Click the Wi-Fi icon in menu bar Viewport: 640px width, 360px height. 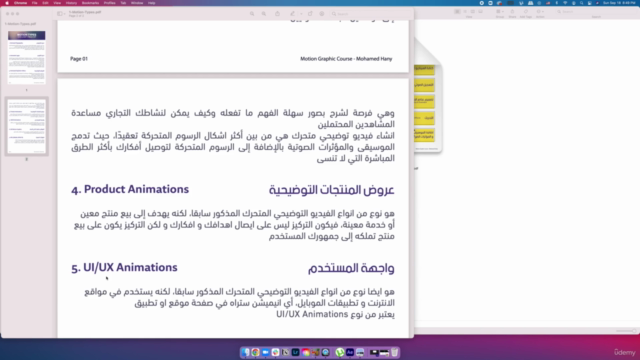click(x=565, y=3)
